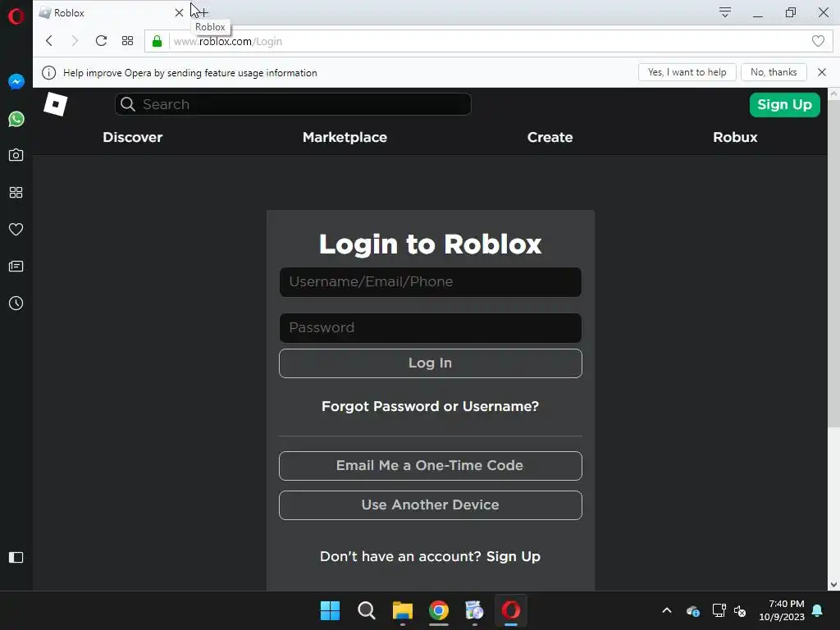This screenshot has width=840, height=630.
Task: Open the notifications bell icon
Action: [817, 610]
